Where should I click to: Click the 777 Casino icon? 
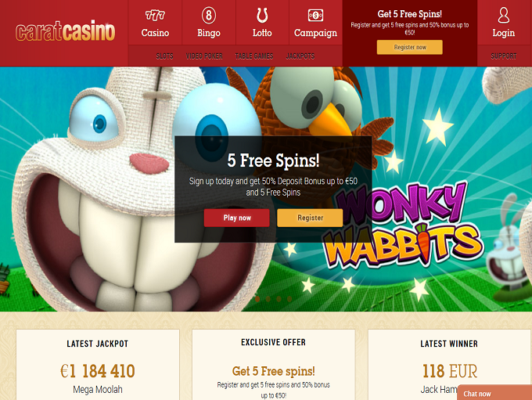[x=155, y=16]
